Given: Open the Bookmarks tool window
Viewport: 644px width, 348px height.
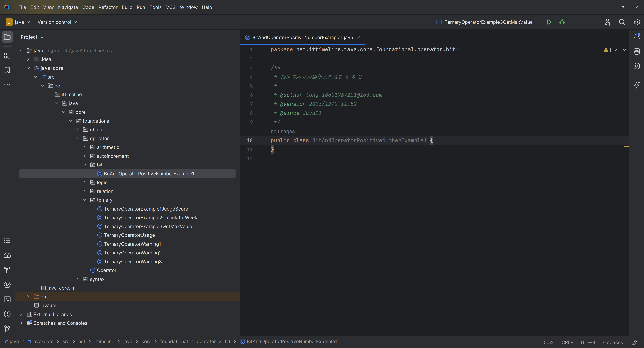Looking at the screenshot, I should pyautogui.click(x=7, y=70).
